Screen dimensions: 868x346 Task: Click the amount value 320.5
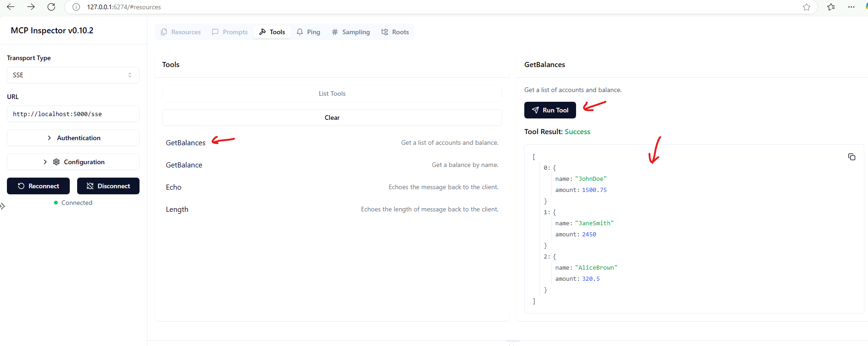coord(591,279)
